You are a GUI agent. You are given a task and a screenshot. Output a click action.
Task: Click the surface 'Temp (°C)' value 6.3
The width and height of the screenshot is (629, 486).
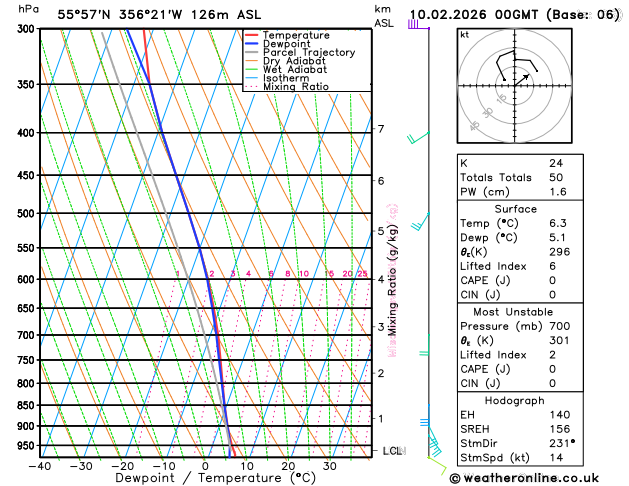pyautogui.click(x=558, y=223)
